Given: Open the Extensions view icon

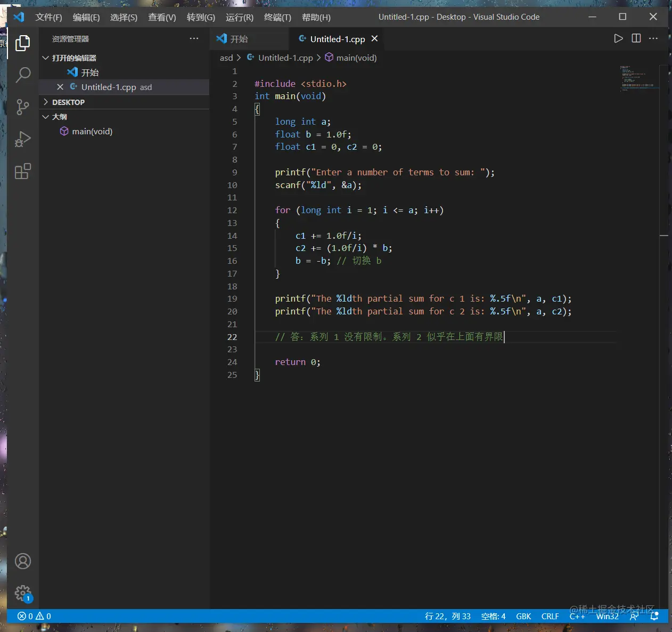Looking at the screenshot, I should pos(22,172).
